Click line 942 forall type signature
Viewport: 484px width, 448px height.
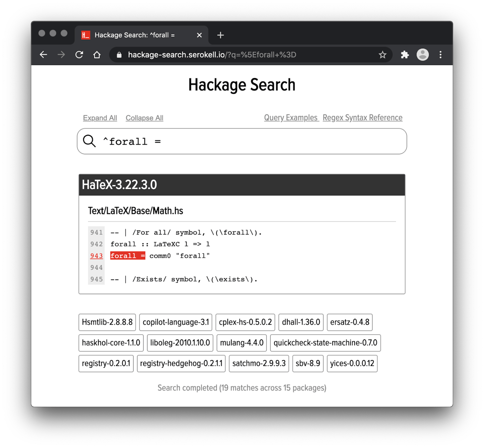(160, 244)
